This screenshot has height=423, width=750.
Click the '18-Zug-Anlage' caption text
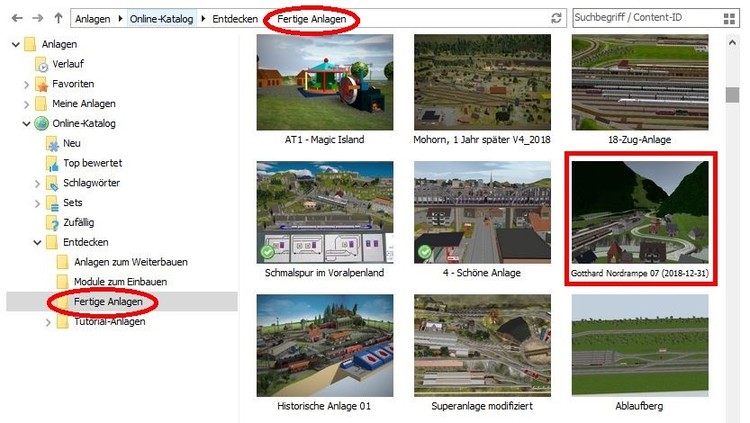(640, 140)
